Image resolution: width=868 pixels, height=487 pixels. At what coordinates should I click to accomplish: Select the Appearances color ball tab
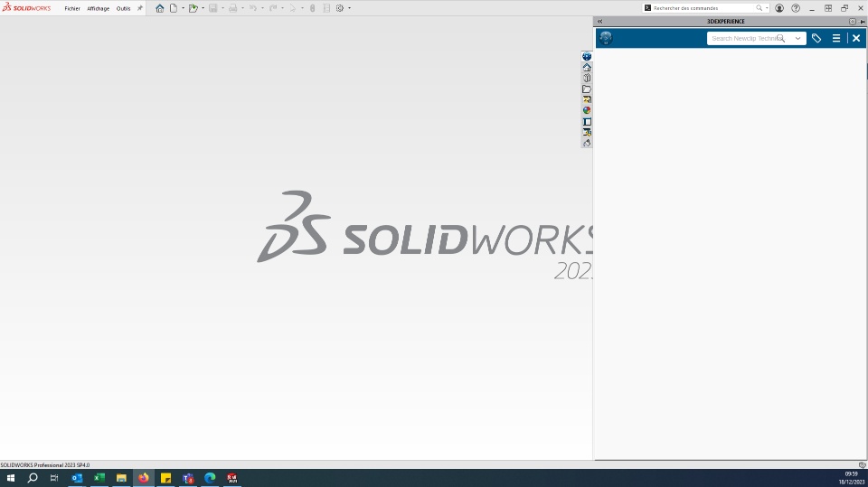587,110
